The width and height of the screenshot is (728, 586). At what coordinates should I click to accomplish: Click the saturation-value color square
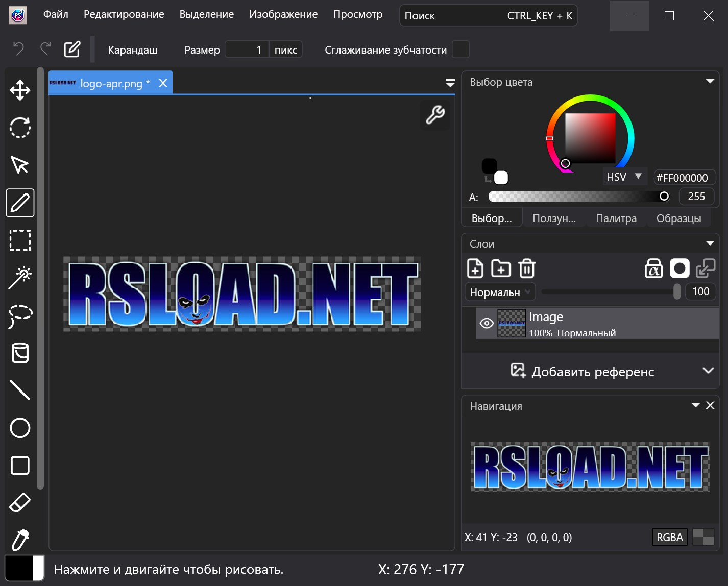click(590, 138)
